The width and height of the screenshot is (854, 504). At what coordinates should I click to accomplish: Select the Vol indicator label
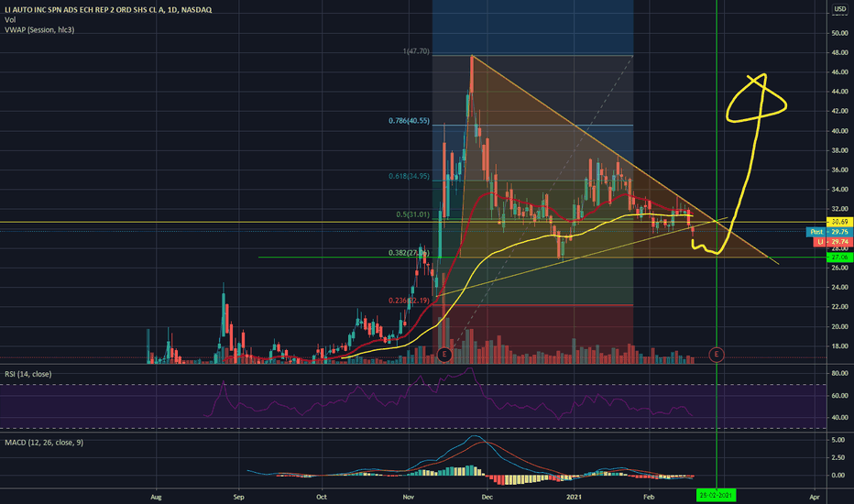click(10, 19)
